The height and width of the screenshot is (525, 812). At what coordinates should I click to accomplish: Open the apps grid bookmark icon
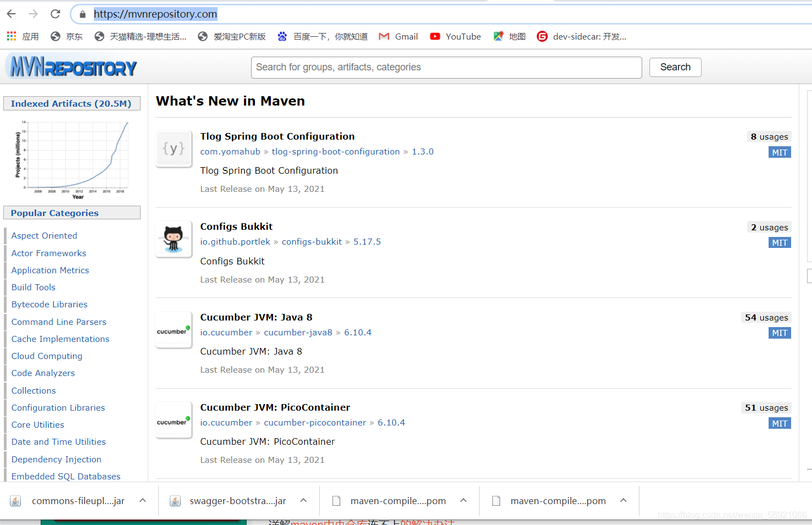click(12, 36)
